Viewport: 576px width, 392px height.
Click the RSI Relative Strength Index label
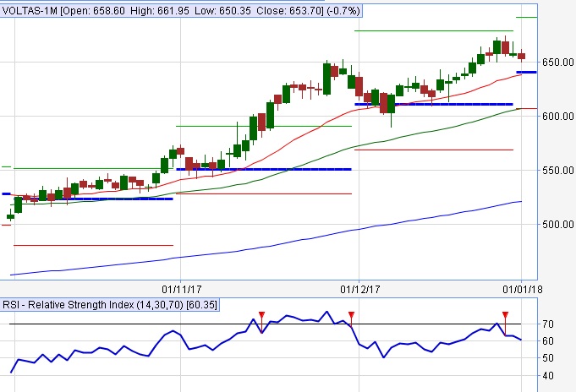110,305
